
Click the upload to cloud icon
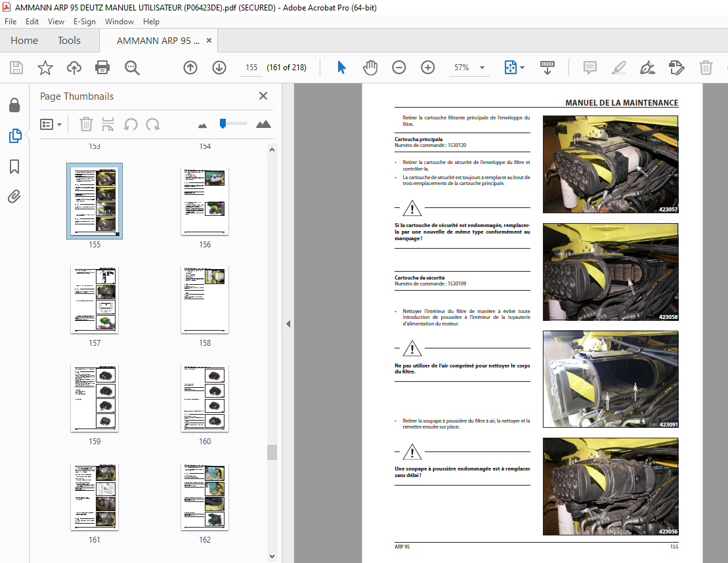click(74, 68)
